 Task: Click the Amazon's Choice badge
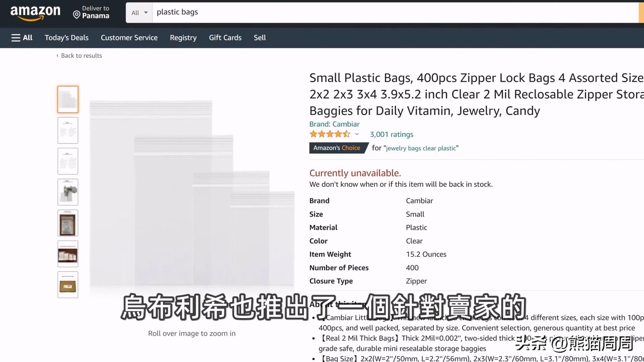tap(339, 148)
